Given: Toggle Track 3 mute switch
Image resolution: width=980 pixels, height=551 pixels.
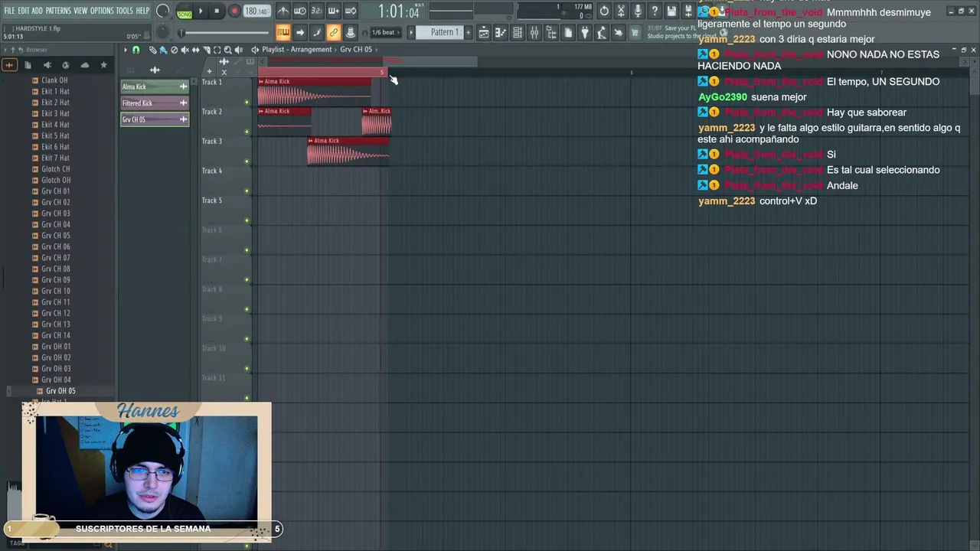Looking at the screenshot, I should click(247, 161).
